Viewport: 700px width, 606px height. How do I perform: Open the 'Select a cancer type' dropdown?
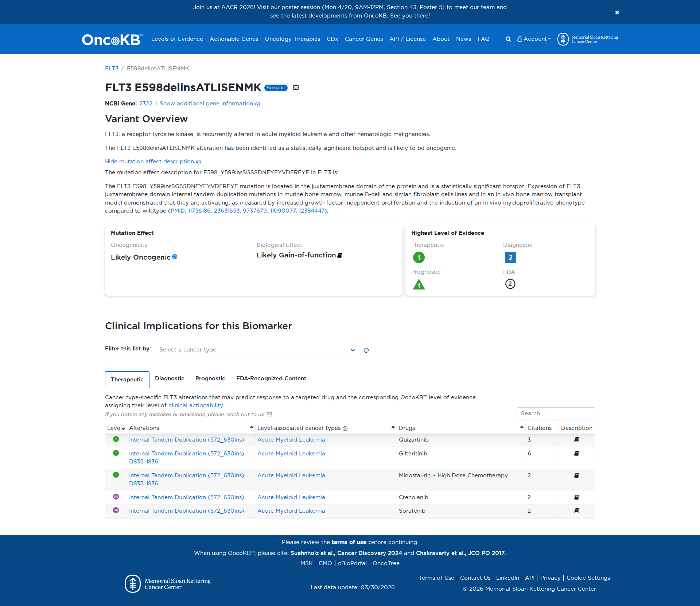(x=257, y=350)
